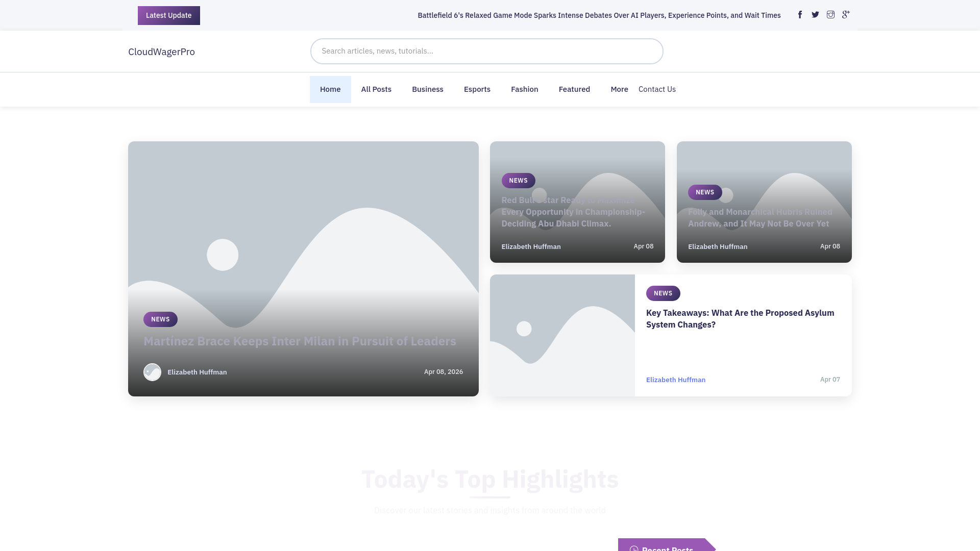This screenshot has height=551, width=980.
Task: Click Elizabeth Huffman on Andrew article card
Action: (718, 246)
